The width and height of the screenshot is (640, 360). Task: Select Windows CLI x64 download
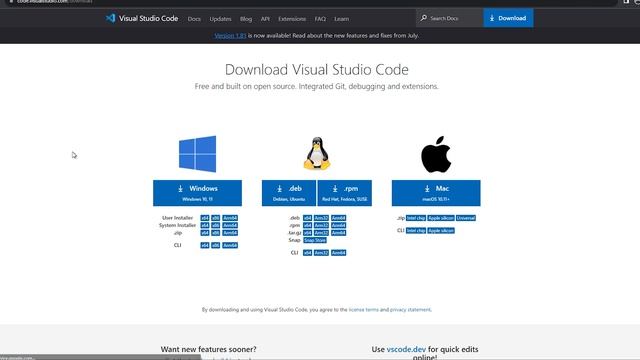pos(204,245)
